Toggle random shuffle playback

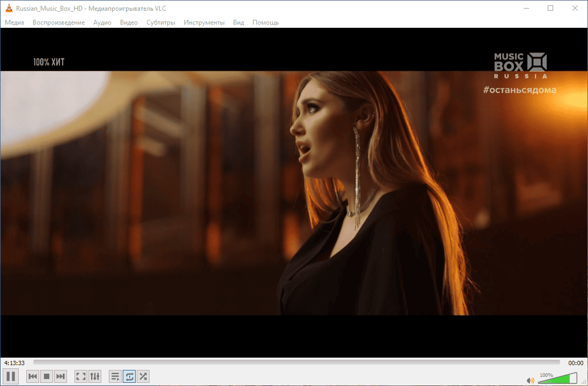tap(143, 376)
